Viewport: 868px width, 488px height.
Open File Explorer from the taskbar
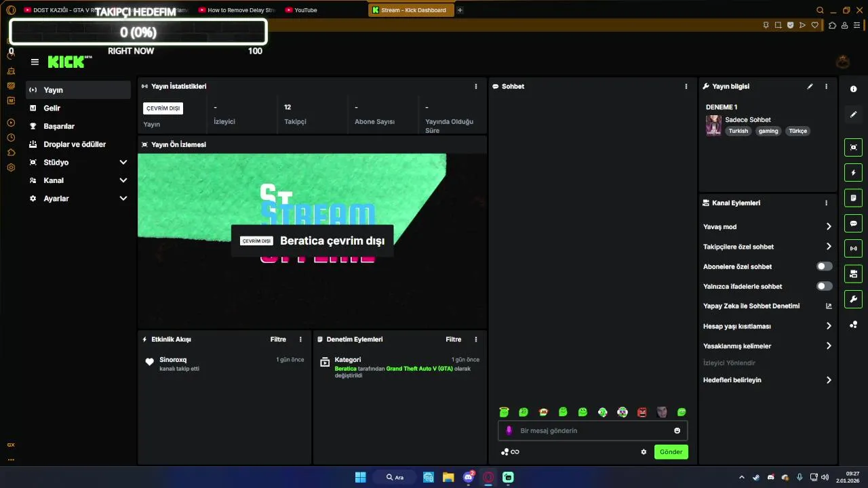(x=448, y=477)
